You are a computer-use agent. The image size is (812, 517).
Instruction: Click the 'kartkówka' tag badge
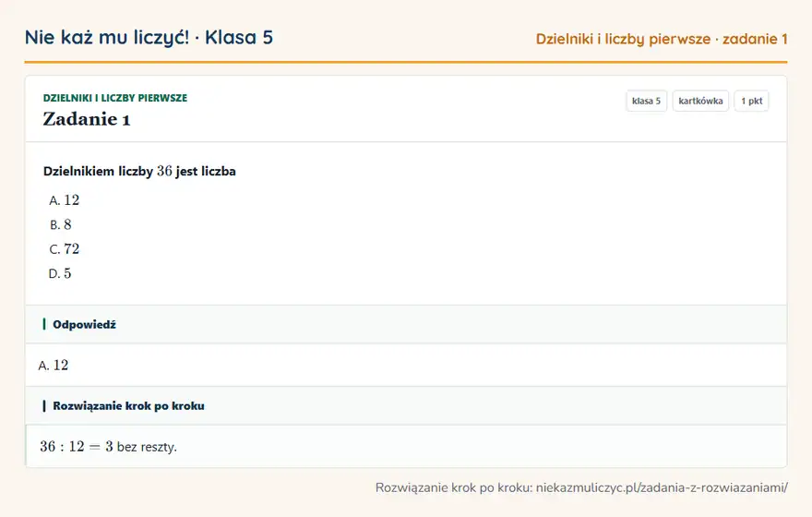pos(700,101)
